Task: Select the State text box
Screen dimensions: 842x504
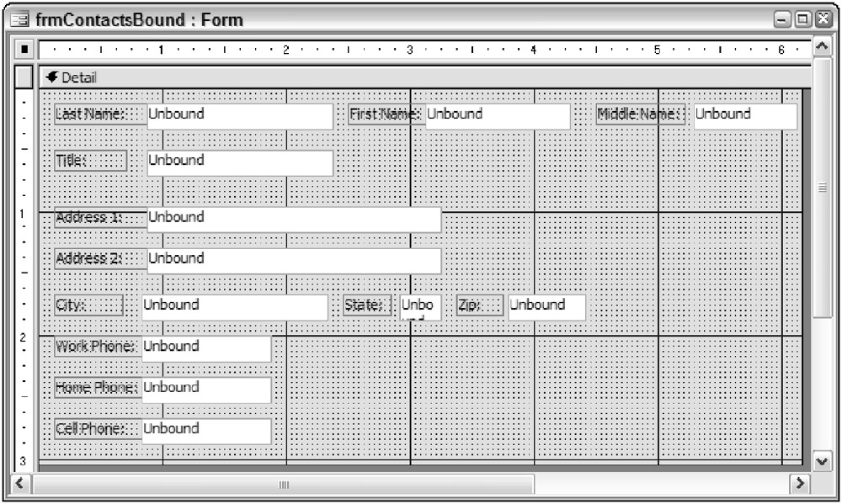Action: pos(419,306)
